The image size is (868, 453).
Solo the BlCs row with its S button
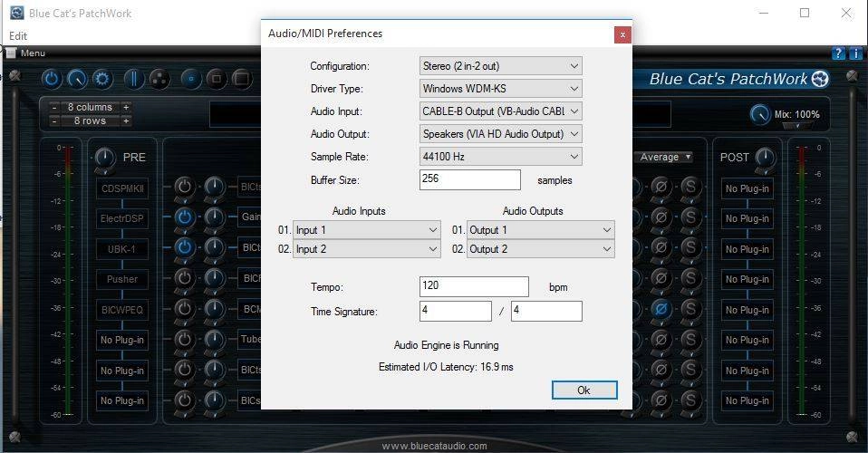pos(690,400)
